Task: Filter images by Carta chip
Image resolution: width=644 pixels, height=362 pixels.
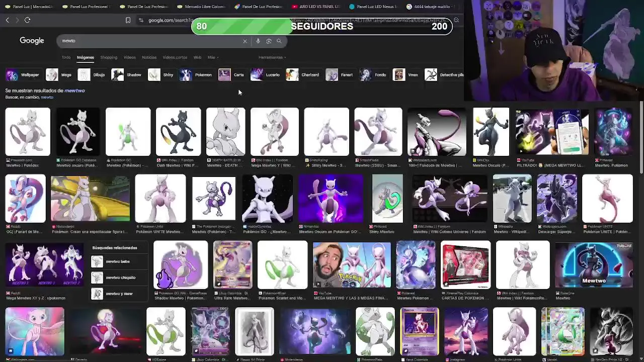Action: tap(231, 75)
